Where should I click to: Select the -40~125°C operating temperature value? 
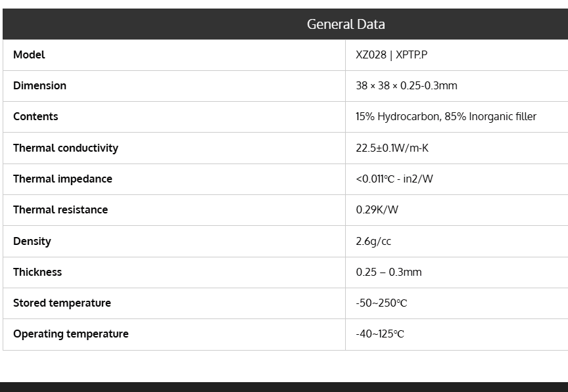click(380, 334)
